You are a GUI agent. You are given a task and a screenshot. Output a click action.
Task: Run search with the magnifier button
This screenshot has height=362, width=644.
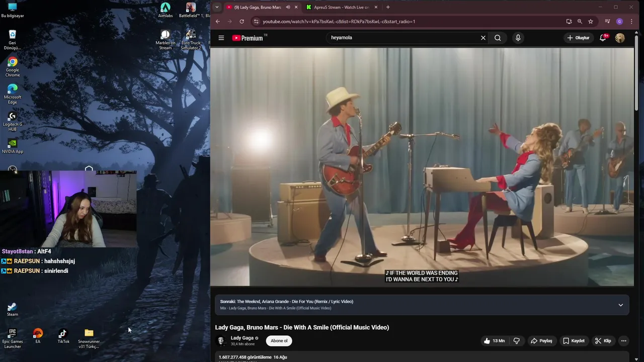pos(498,38)
